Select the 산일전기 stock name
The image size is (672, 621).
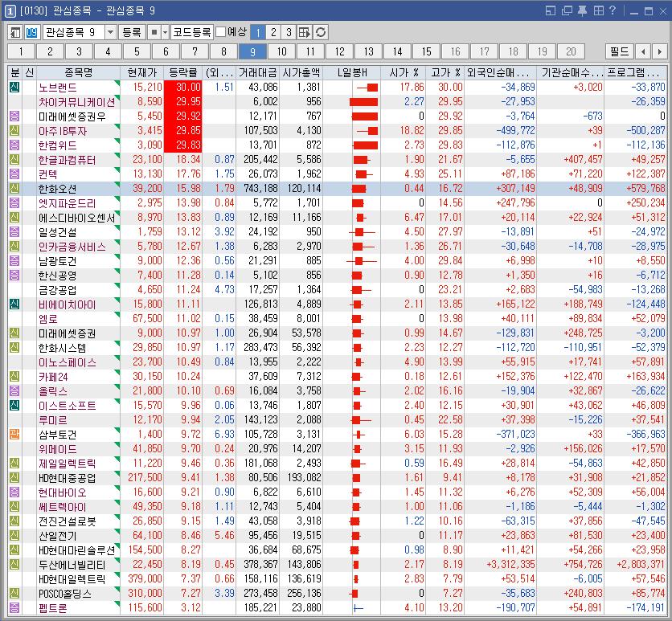(57, 535)
